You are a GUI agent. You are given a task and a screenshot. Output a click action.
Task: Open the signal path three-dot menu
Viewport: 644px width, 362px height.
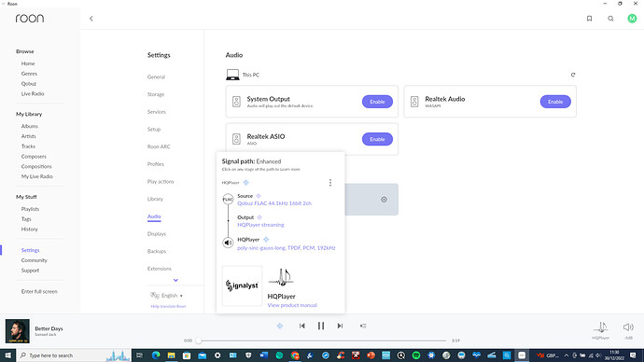(330, 183)
